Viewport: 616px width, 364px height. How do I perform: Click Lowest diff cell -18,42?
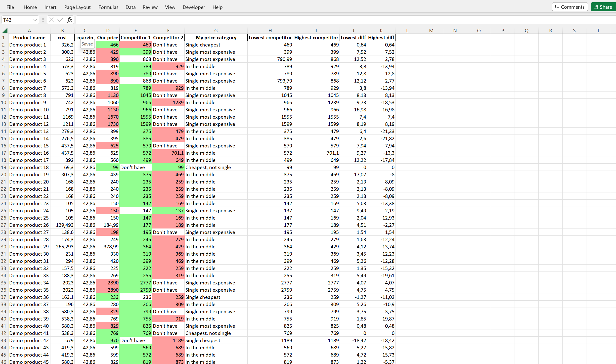pyautogui.click(x=353, y=340)
